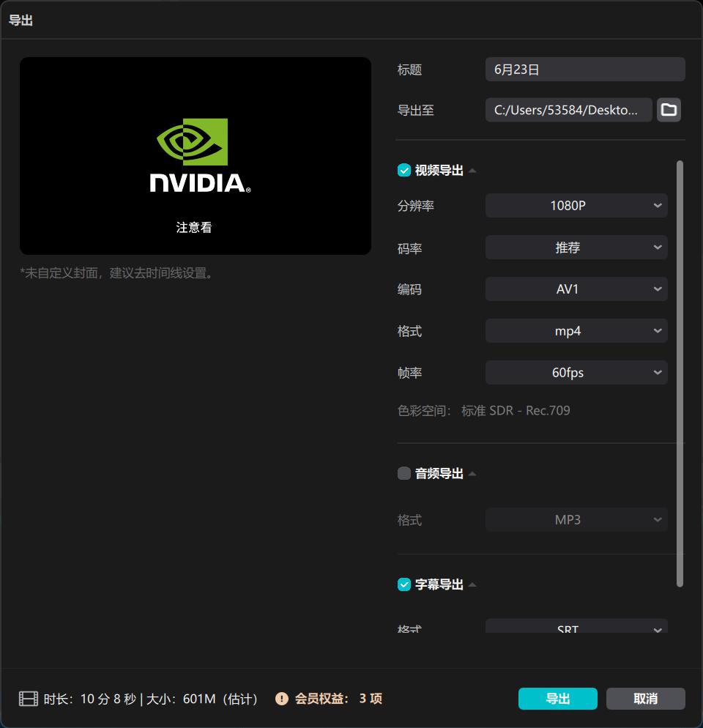Click the 会员权益 exclamation info icon
Image resolution: width=703 pixels, height=728 pixels.
click(x=282, y=699)
